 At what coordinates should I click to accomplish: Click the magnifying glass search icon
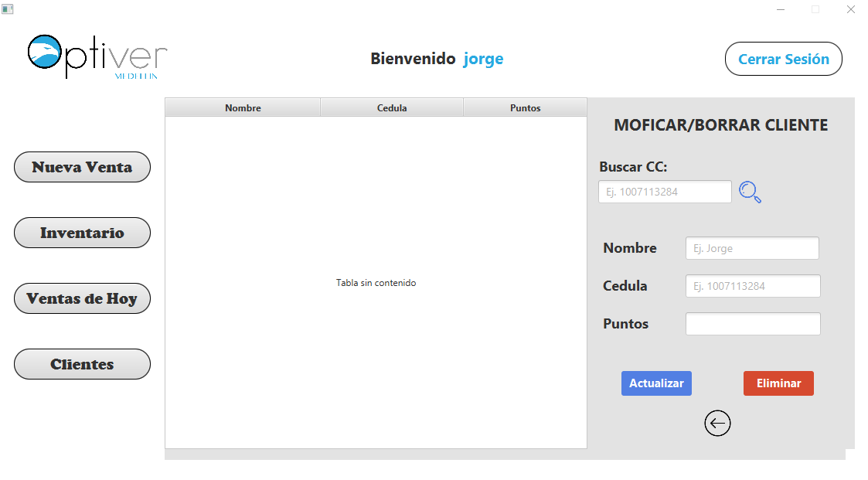click(x=749, y=192)
